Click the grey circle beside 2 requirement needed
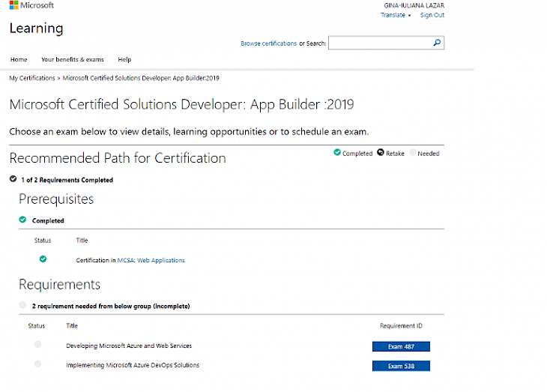This screenshot has width=547, height=392. click(22, 305)
